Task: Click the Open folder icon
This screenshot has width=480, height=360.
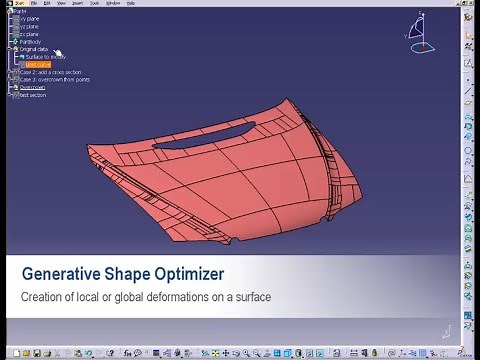Action: pos(26,353)
